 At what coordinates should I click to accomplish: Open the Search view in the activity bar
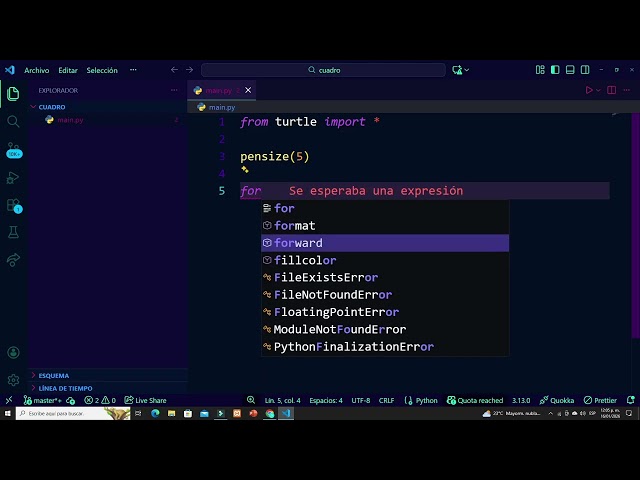[13, 121]
